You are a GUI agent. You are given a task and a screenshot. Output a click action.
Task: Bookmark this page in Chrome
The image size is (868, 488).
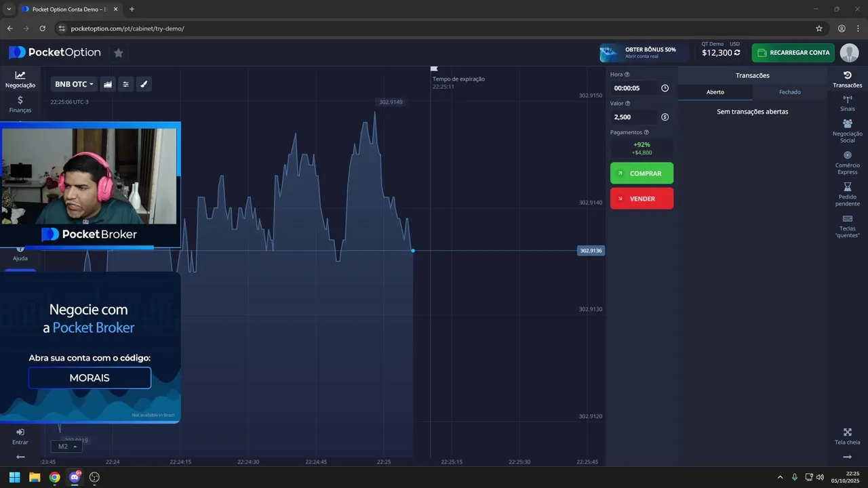[x=818, y=28]
